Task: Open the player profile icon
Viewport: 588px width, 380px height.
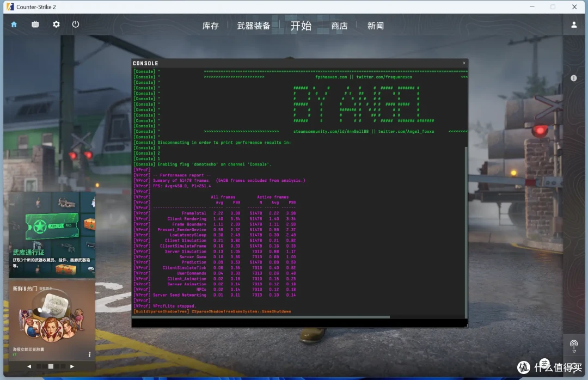Action: tap(574, 24)
